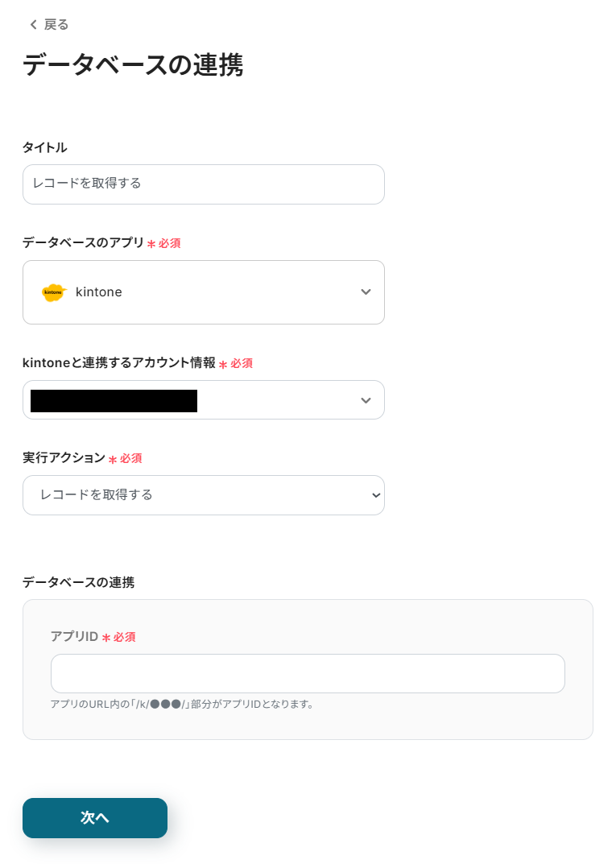Click the 実行アクション field label
The height and width of the screenshot is (864, 616).
[64, 457]
